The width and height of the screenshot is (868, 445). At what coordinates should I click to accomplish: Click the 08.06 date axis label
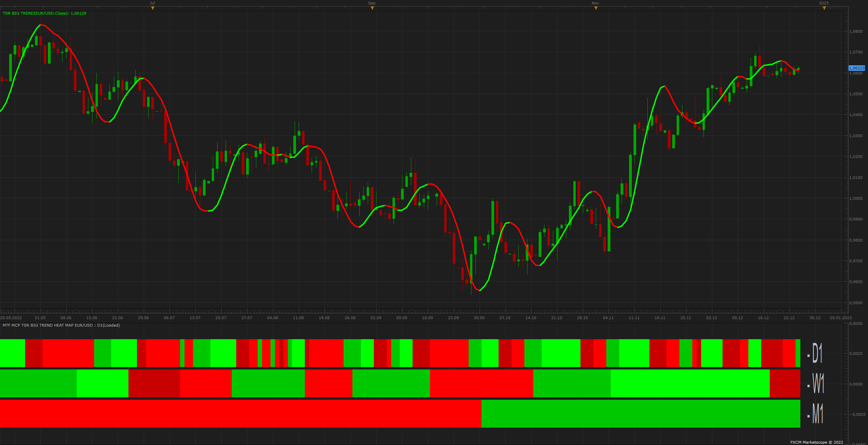point(66,318)
